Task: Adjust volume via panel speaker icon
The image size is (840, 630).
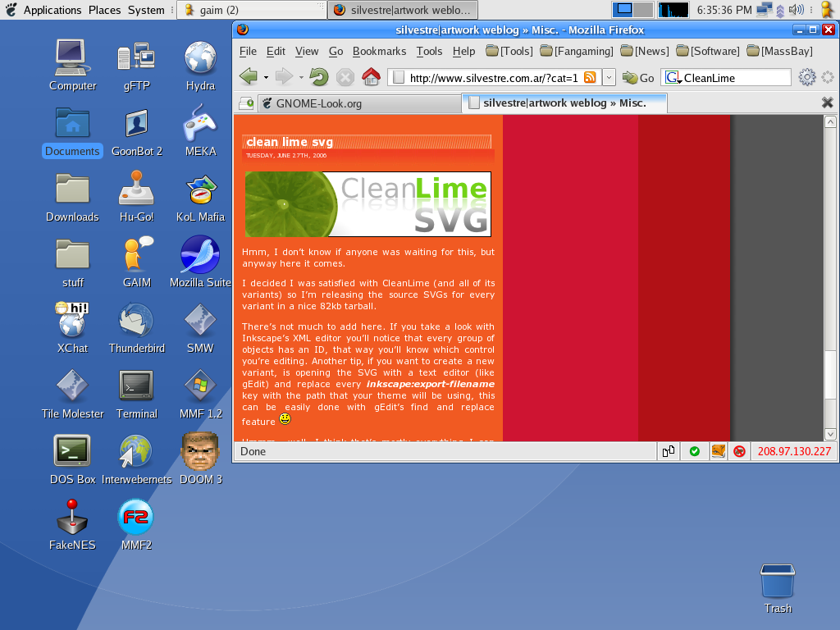Action: 796,10
